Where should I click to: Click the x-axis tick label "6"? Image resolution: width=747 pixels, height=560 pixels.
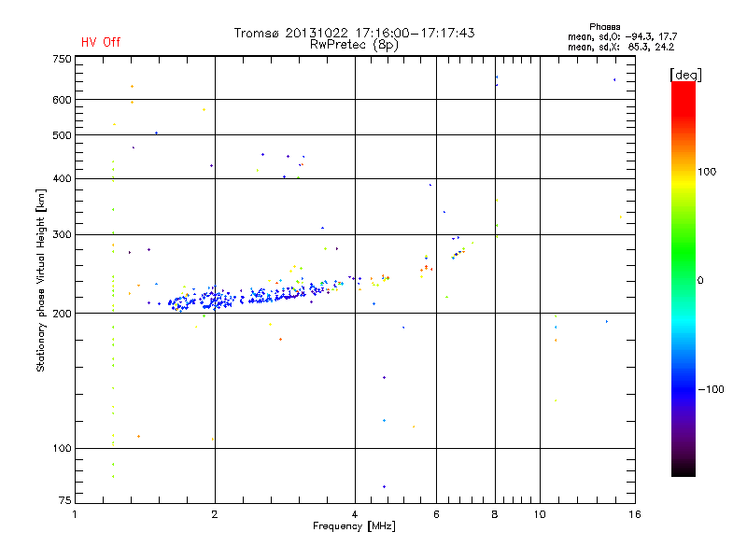436,514
